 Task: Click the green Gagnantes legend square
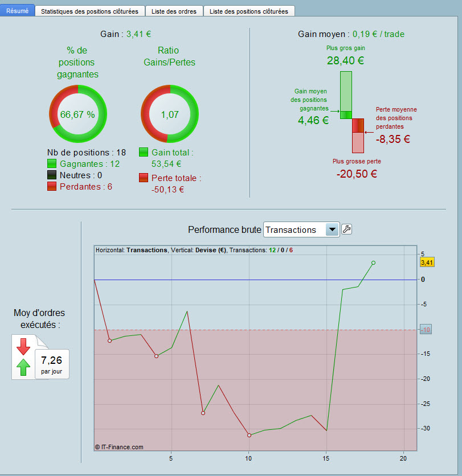coord(52,163)
